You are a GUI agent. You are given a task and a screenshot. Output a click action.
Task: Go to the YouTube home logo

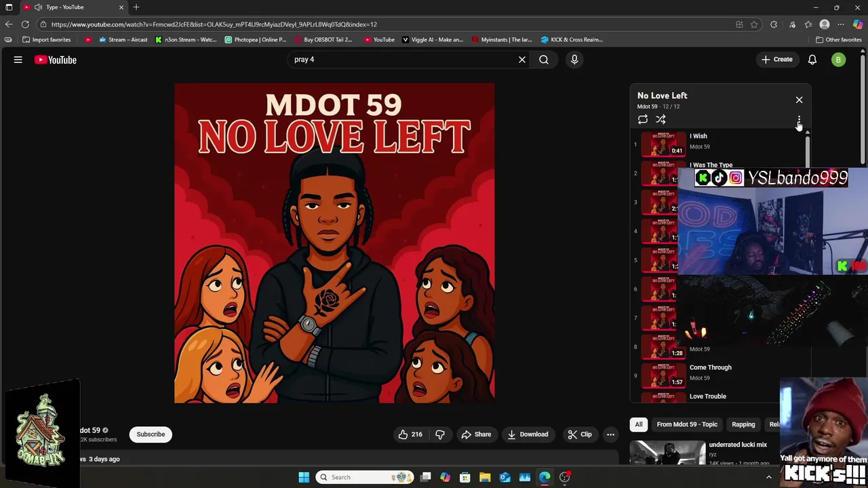click(x=56, y=60)
